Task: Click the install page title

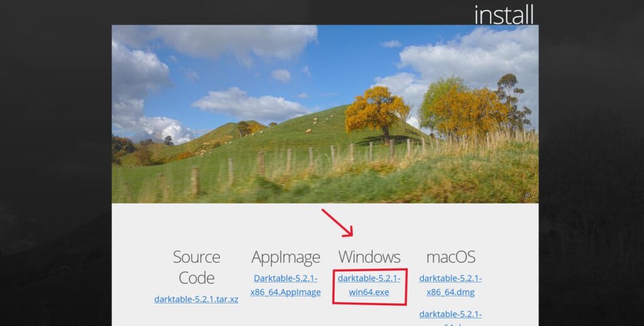Action: pos(504,14)
